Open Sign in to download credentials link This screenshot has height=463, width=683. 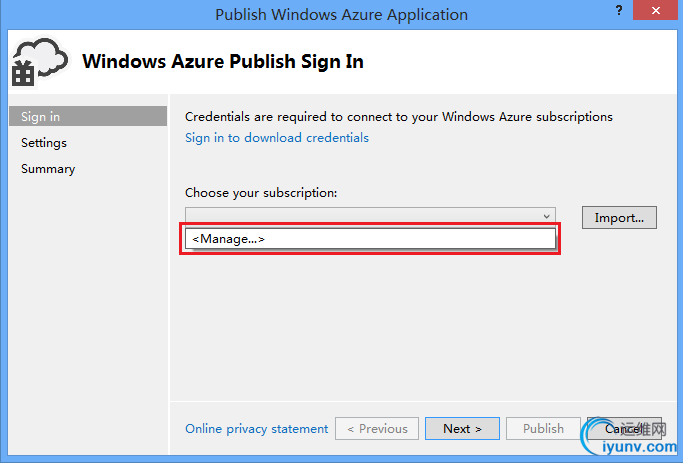tap(277, 138)
